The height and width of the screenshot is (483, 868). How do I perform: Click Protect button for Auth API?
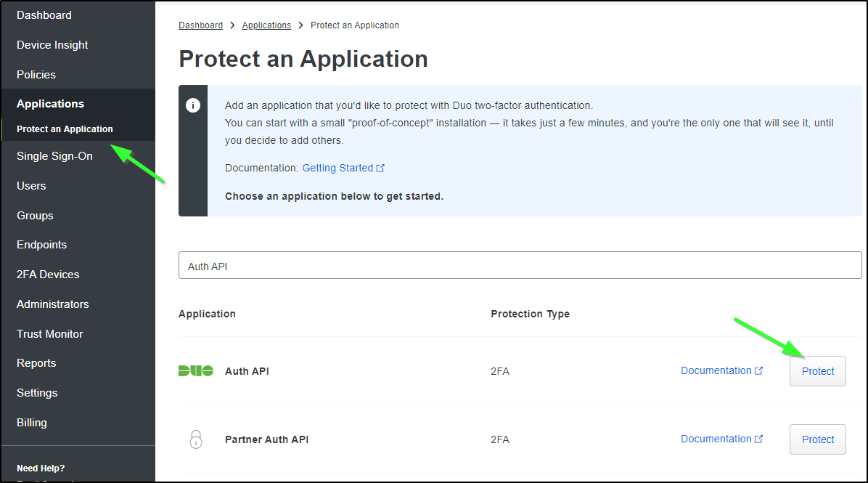[x=818, y=371]
